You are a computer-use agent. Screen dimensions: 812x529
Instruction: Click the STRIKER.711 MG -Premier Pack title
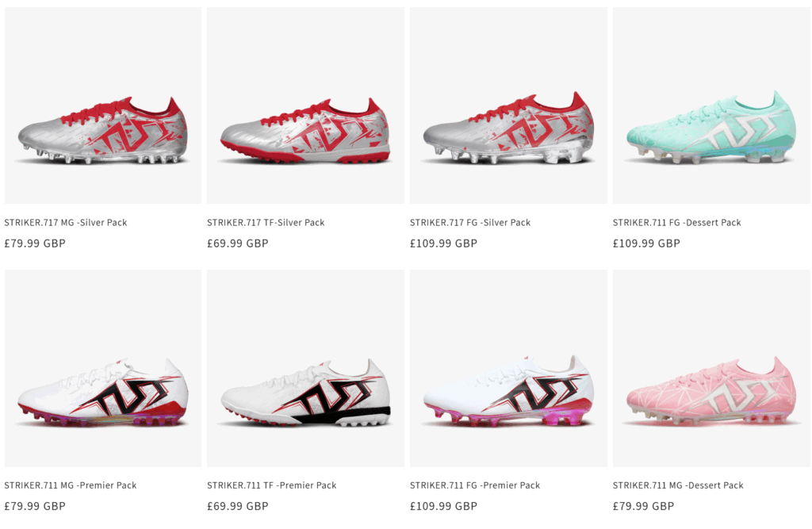pos(71,485)
